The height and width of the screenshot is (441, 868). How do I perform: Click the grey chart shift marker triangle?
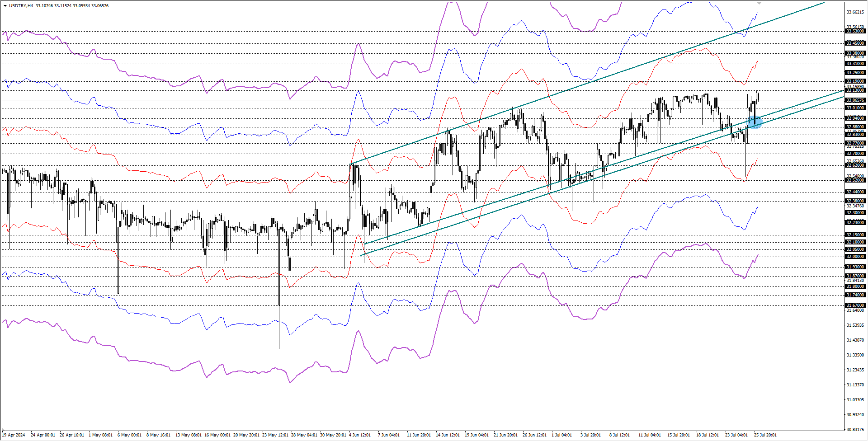759,3
